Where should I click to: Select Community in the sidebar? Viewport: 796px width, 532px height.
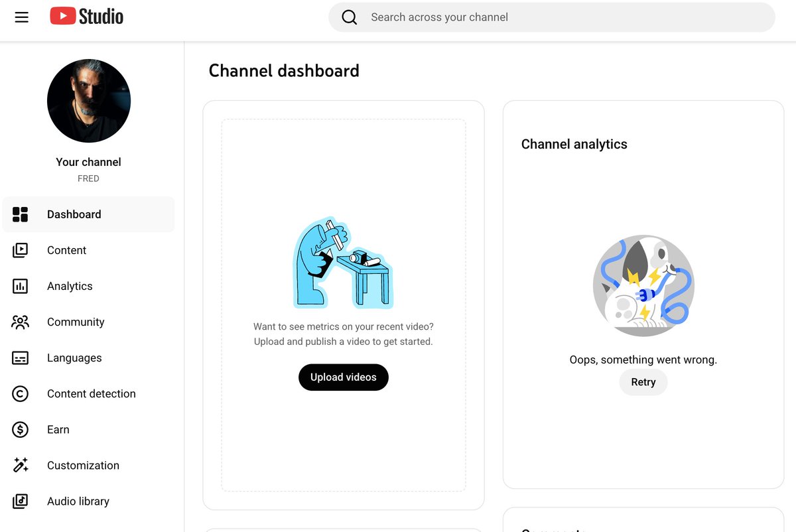coord(89,322)
